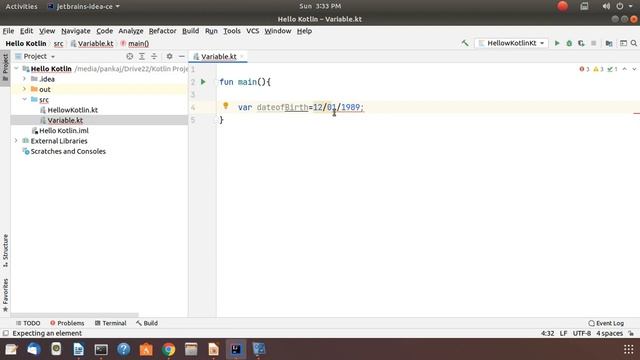Open the jetbrains-idea-ce app menu dropdown
The height and width of the screenshot is (360, 640).
pos(84,7)
